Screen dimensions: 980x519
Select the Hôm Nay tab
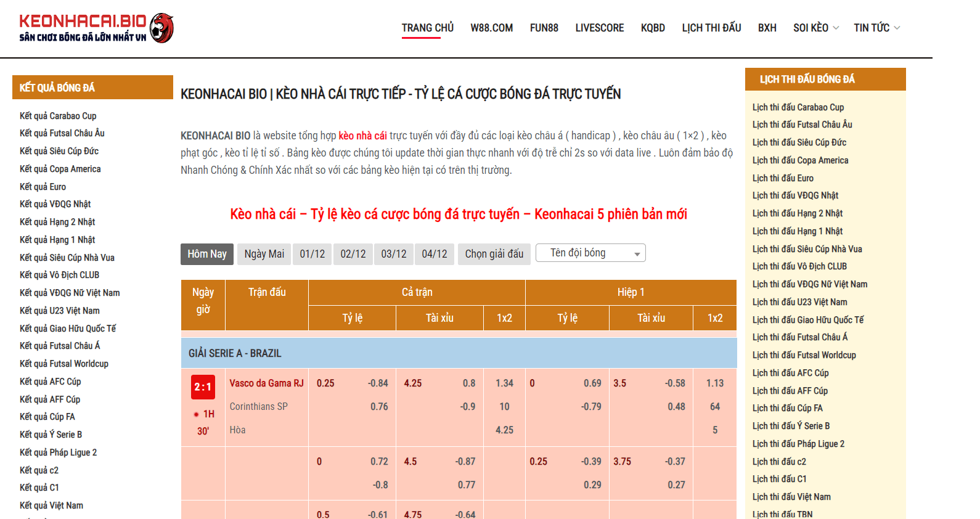pyautogui.click(x=207, y=254)
